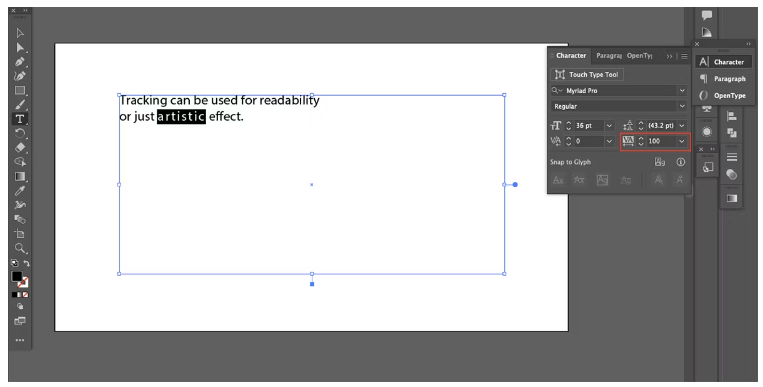Select the Curvature tool
Screen dimensions: 763x387
pos(20,76)
